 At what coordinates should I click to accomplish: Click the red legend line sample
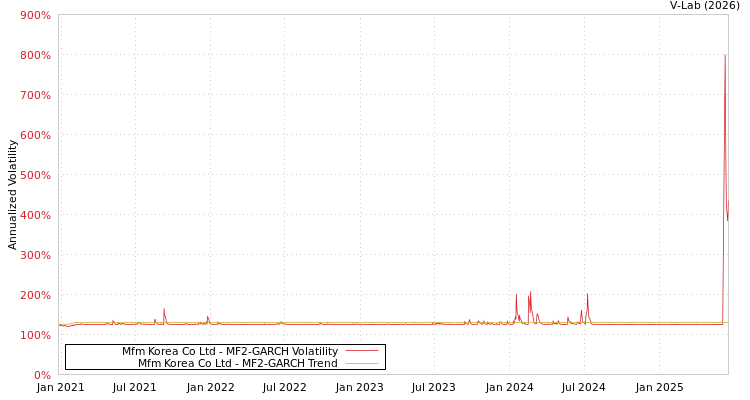coord(362,351)
